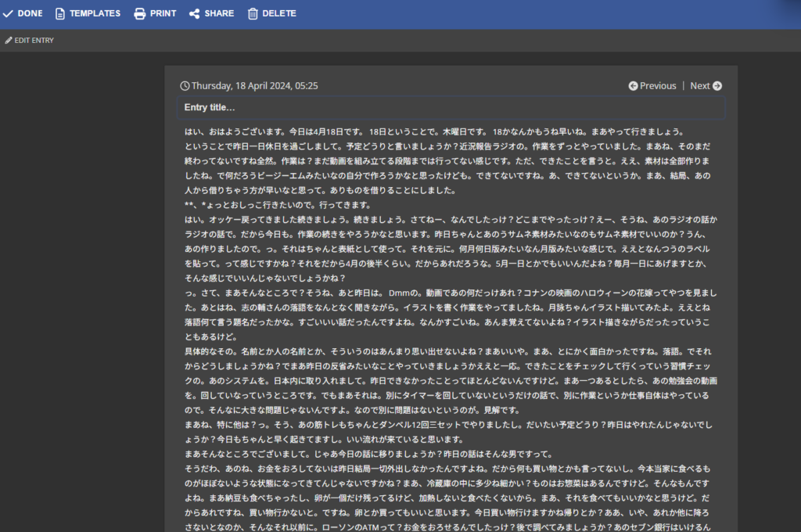Change the date Thursday, 18 April 2024
This screenshot has height=532, width=801.
coord(254,86)
